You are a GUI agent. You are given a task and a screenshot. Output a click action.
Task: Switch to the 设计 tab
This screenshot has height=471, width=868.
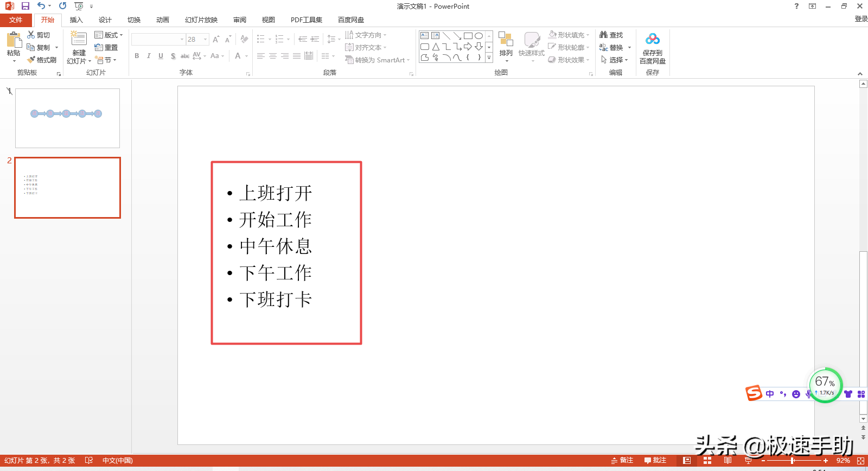(x=105, y=20)
